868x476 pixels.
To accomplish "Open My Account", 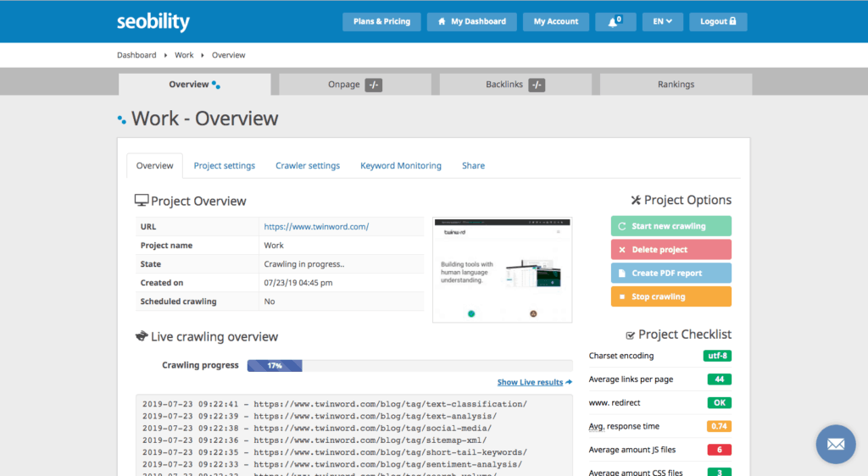I will [x=556, y=21].
